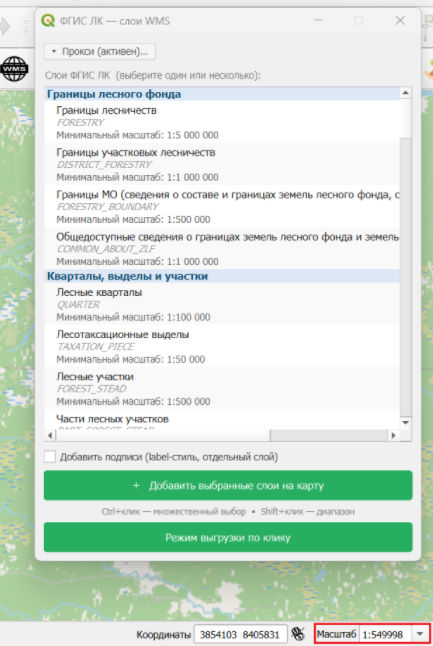Viewport: 433px width, 646px height.
Task: Click the Масштаб value field 1:549998
Action: coord(386,634)
